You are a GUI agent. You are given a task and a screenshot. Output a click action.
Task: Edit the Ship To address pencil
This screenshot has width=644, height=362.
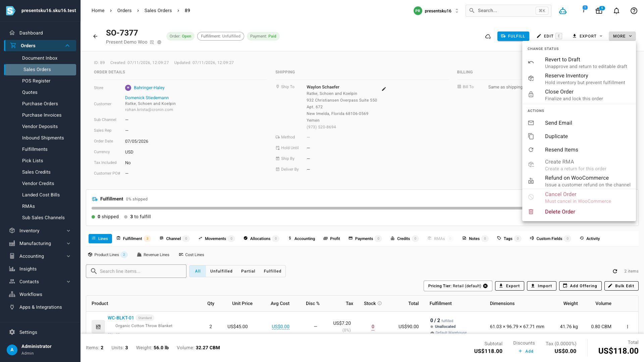point(384,89)
